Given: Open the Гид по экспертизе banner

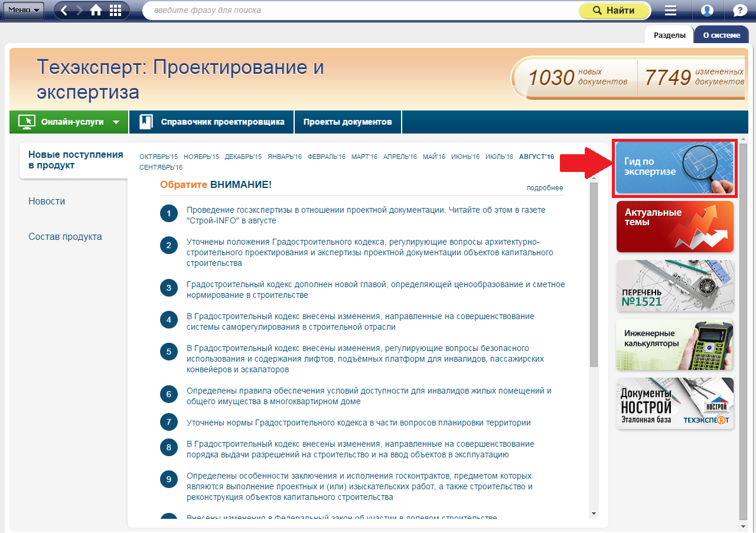Looking at the screenshot, I should tap(674, 168).
